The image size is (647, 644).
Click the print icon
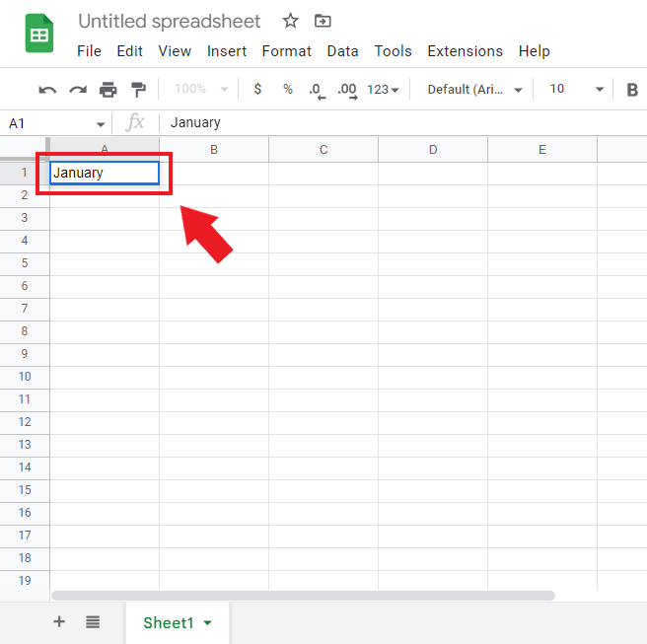[x=108, y=90]
